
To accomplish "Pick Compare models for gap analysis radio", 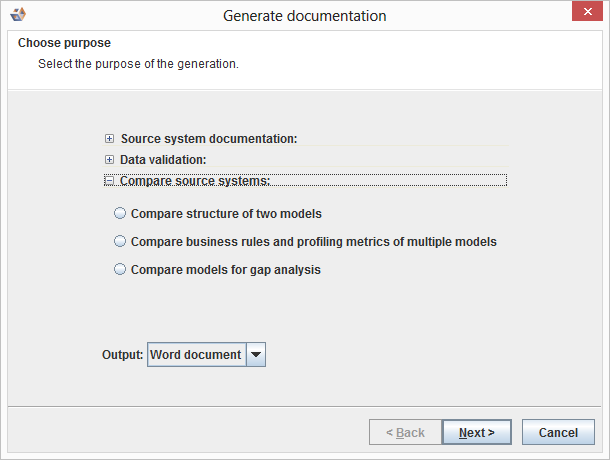I will point(121,269).
